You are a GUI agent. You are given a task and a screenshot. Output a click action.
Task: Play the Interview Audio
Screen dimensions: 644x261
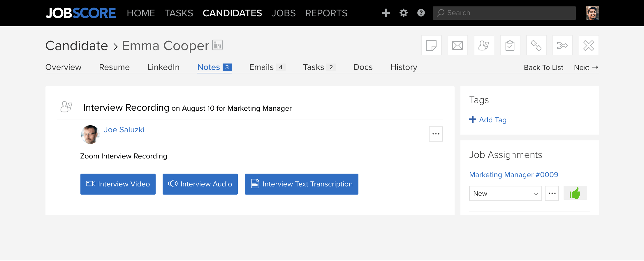click(200, 184)
